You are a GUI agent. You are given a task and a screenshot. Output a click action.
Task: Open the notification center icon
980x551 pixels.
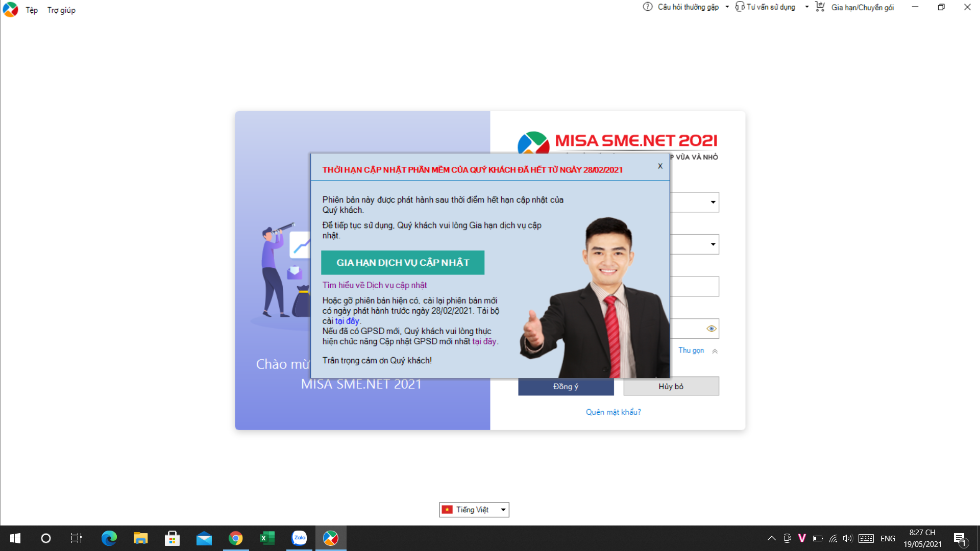click(960, 538)
